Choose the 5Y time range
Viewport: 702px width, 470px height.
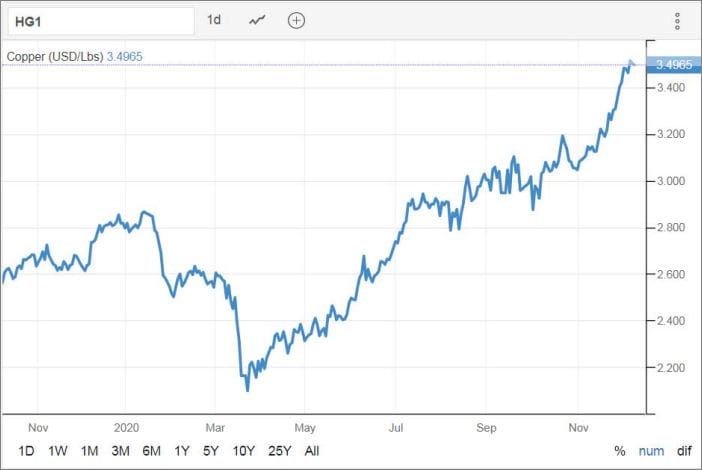pyautogui.click(x=213, y=451)
